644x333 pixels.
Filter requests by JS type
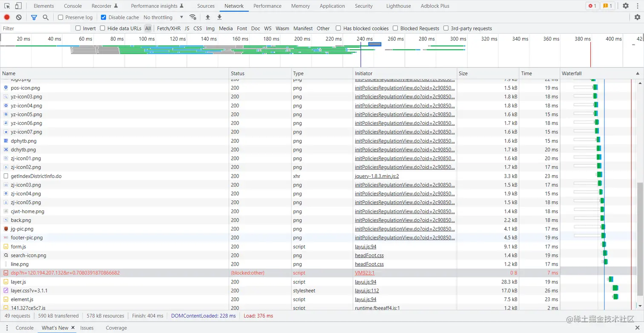point(187,29)
